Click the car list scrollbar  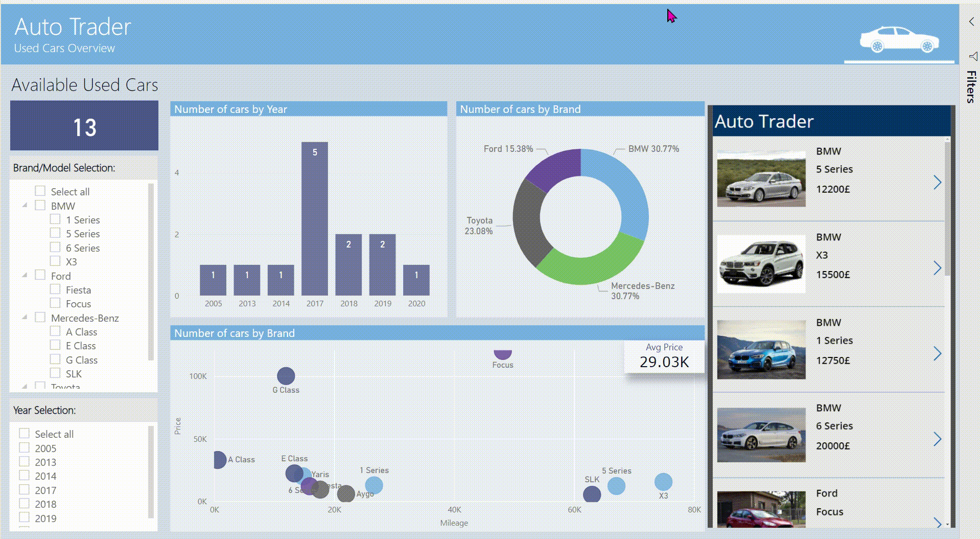[947, 209]
